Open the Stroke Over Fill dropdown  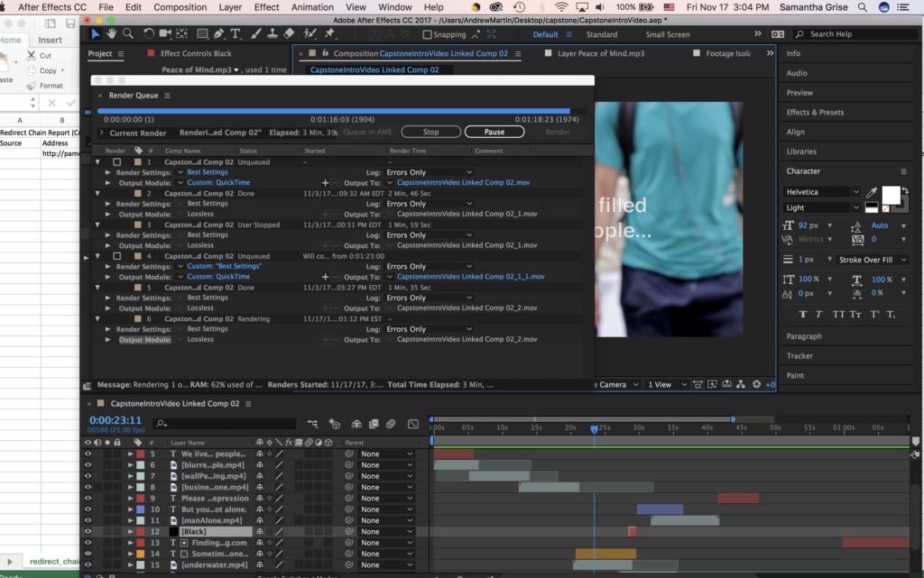pos(872,260)
